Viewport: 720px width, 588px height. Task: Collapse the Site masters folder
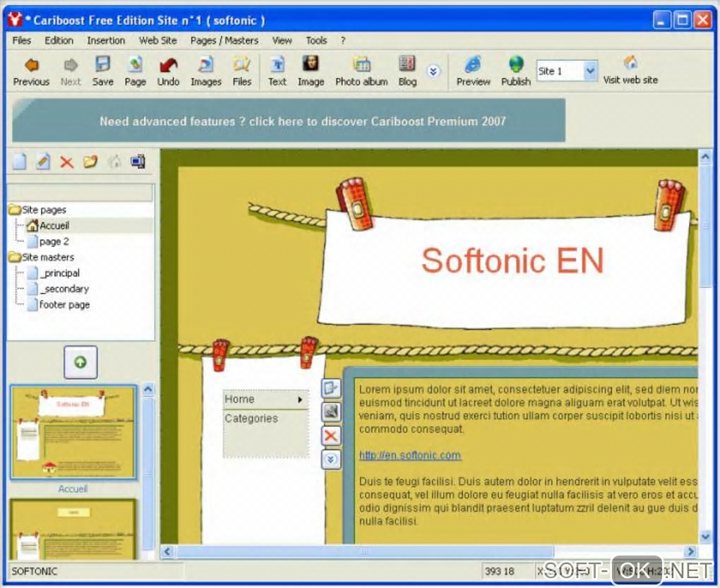click(15, 257)
